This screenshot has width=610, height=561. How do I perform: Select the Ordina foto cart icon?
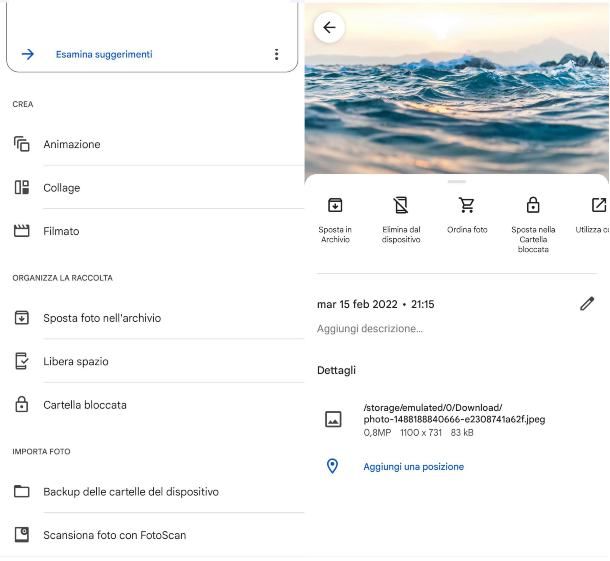click(x=467, y=205)
